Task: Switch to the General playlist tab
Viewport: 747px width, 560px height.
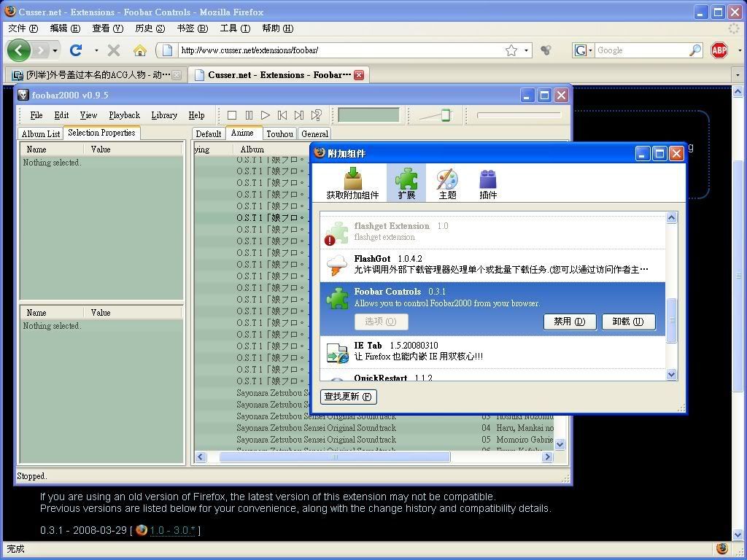Action: (314, 134)
